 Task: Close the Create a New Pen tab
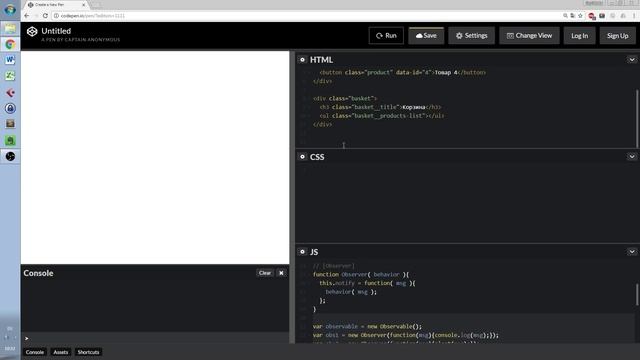pyautogui.click(x=84, y=5)
